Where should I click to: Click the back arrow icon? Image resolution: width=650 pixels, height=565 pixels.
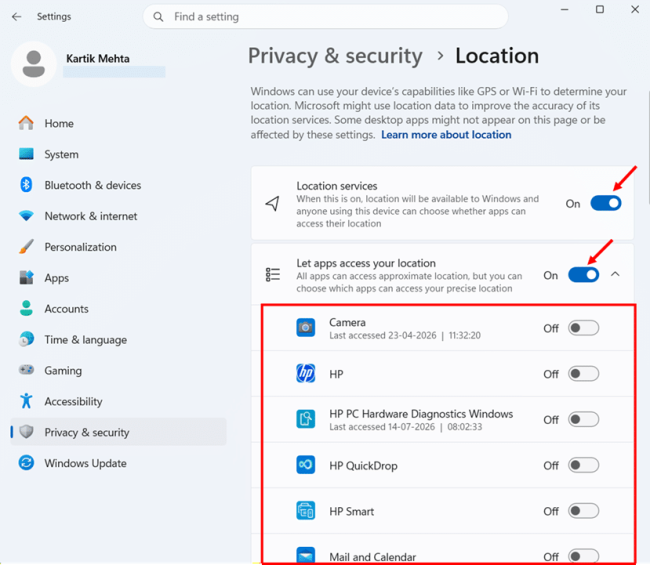tap(17, 17)
